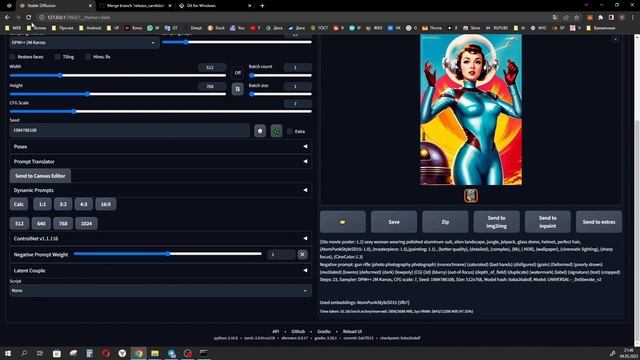Open Windows taskbar search
640x360 pixels.
point(24,353)
